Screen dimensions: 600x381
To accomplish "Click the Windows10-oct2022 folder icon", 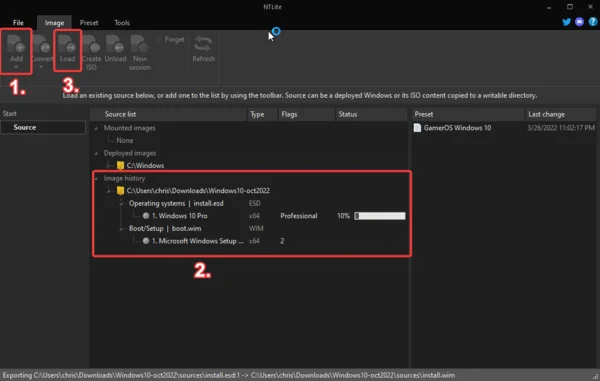I will pyautogui.click(x=121, y=190).
